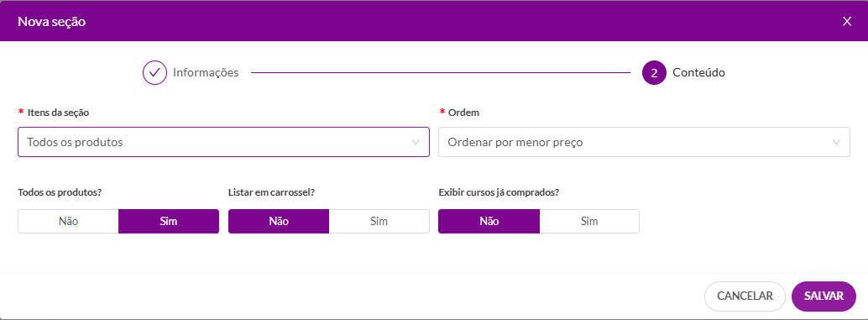Click the CANCELAR button
This screenshot has height=320, width=868.
pyautogui.click(x=745, y=296)
